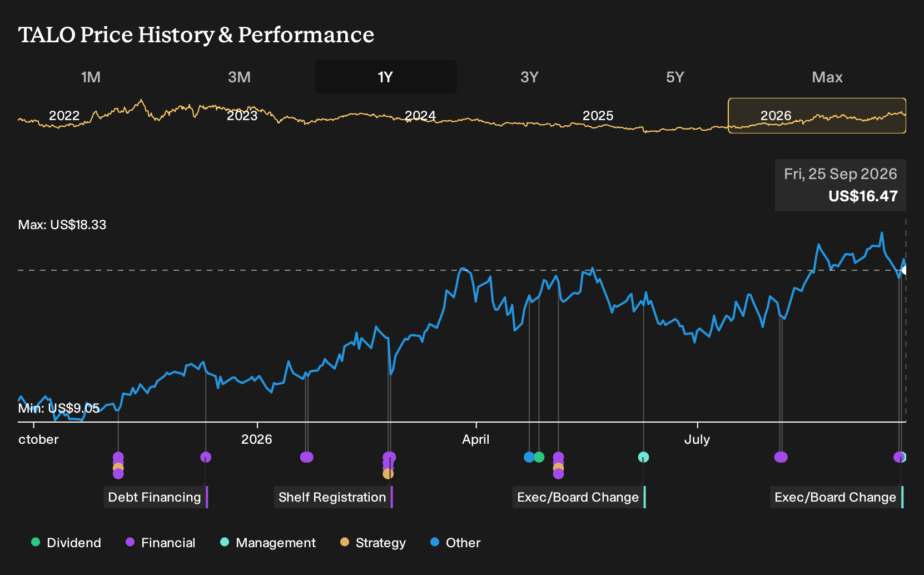The width and height of the screenshot is (924, 575).
Task: Open the June Exec/Board Change event label
Action: pos(579,497)
